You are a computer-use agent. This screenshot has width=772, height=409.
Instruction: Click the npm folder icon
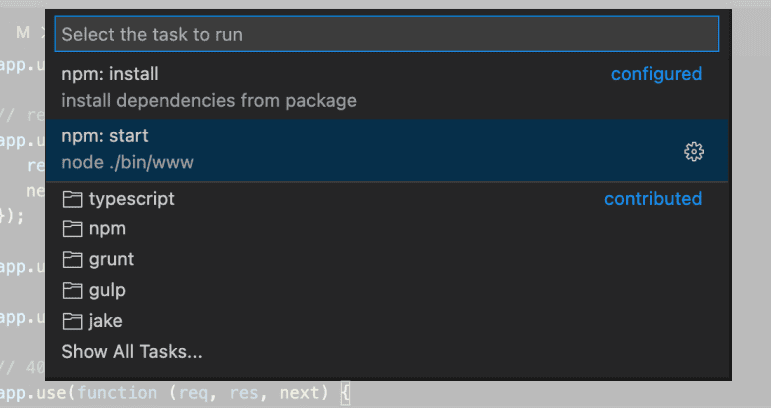pyautogui.click(x=71, y=229)
